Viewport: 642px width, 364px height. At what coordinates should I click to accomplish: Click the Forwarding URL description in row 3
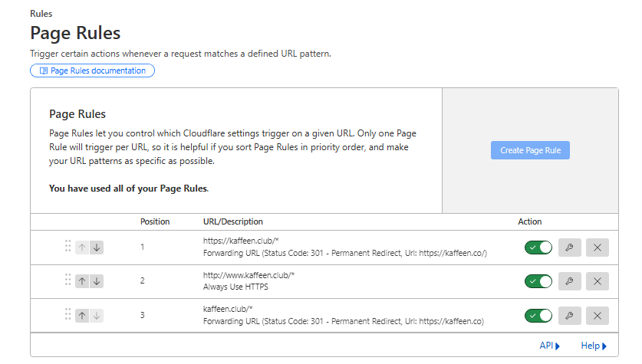click(x=344, y=321)
